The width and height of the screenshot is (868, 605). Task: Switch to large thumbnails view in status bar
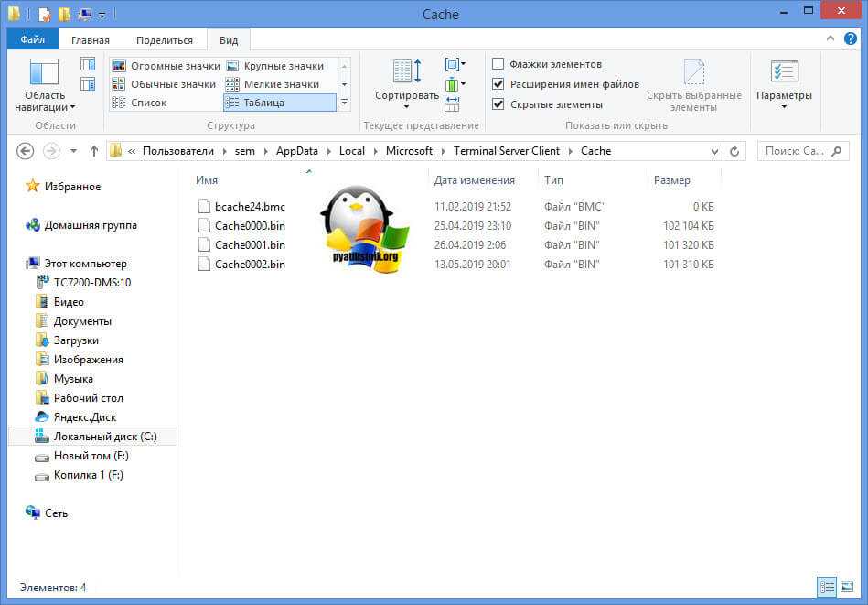click(x=848, y=587)
